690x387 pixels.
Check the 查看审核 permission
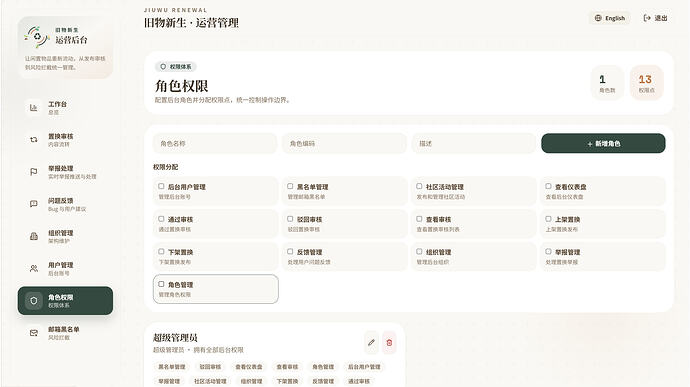(419, 219)
